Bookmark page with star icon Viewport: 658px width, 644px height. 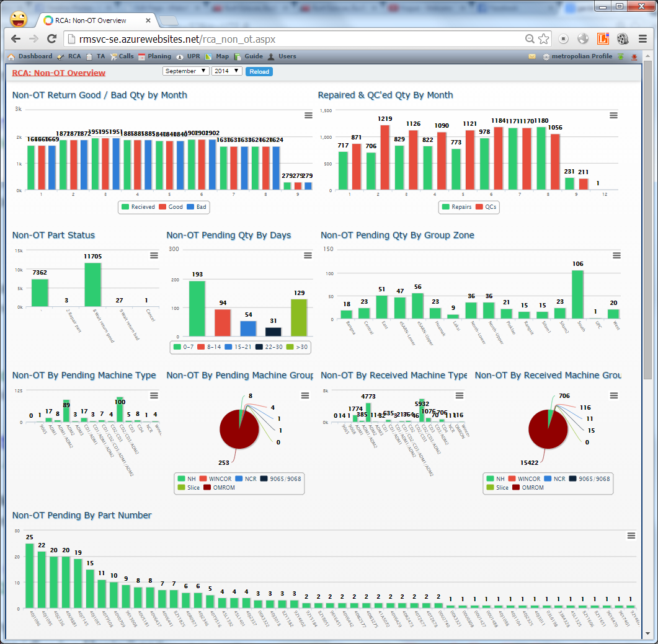pos(543,39)
